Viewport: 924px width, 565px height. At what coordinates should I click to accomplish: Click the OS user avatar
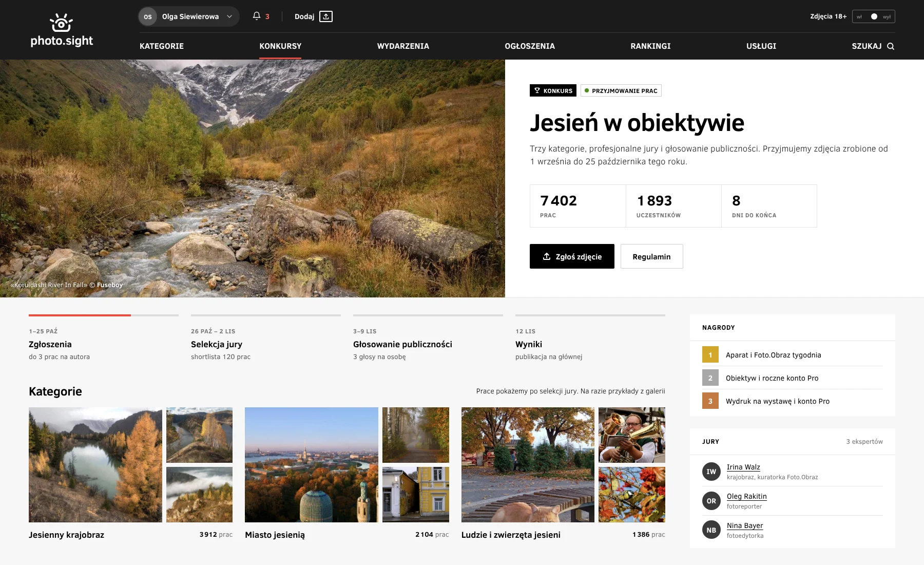(148, 16)
